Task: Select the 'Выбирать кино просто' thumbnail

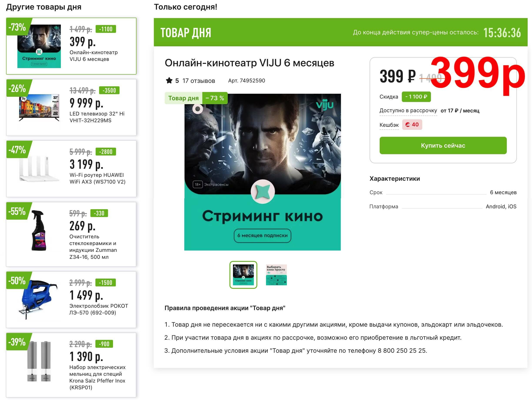Action: point(276,275)
